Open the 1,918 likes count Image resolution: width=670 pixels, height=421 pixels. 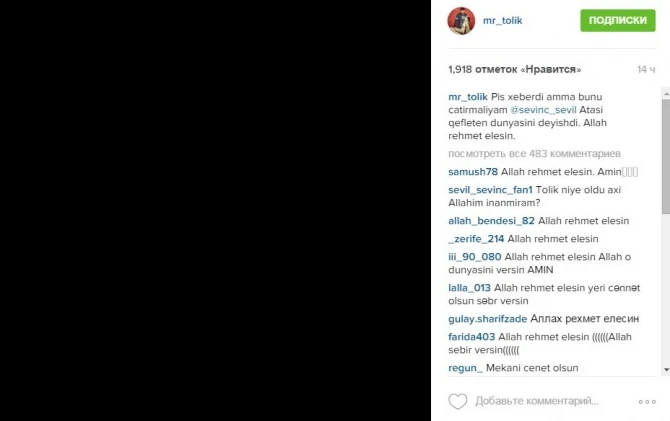point(514,69)
